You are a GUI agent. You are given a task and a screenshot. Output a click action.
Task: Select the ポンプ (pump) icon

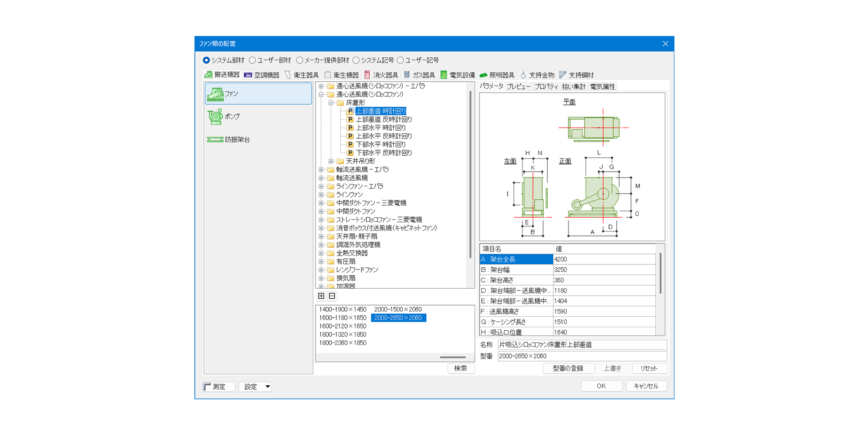215,116
